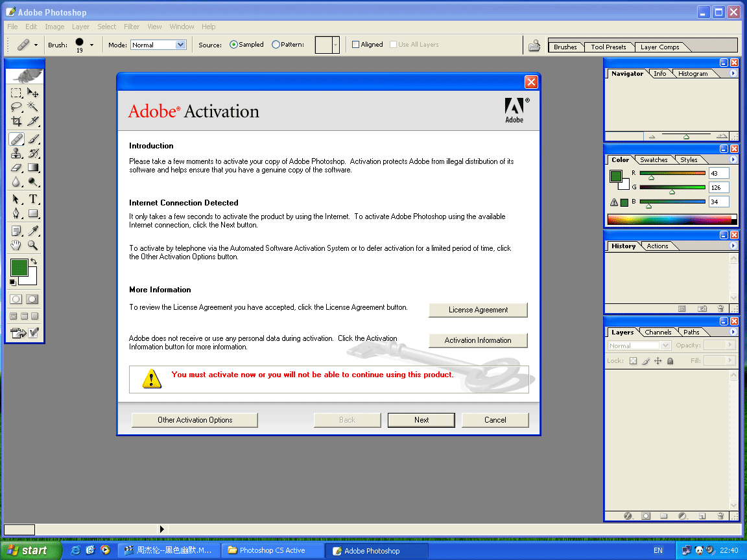
Task: Reset default foreground and background colors
Action: coord(13,283)
